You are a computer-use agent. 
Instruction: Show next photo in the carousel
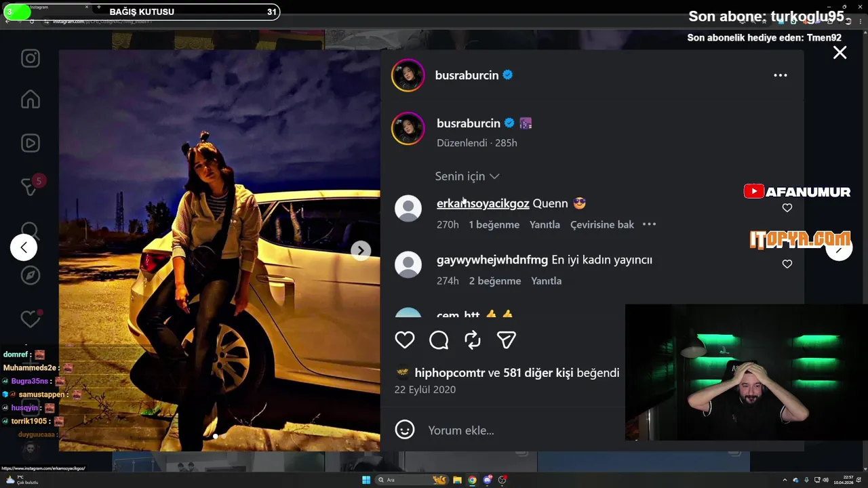(361, 251)
